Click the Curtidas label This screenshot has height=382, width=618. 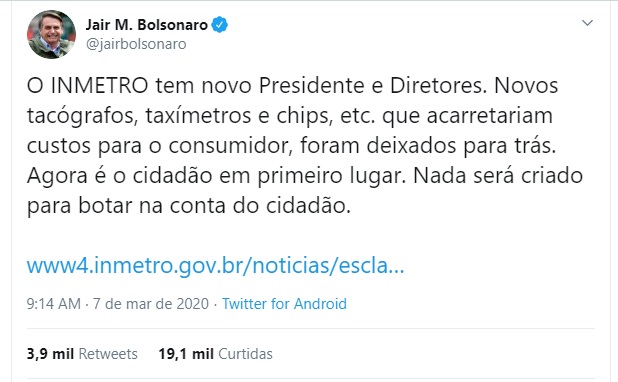tap(245, 354)
